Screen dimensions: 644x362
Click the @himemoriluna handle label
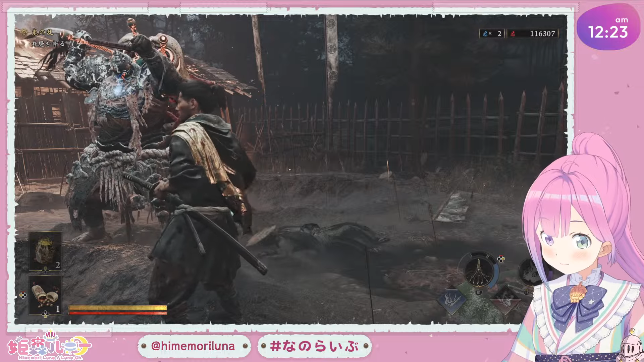pos(194,346)
